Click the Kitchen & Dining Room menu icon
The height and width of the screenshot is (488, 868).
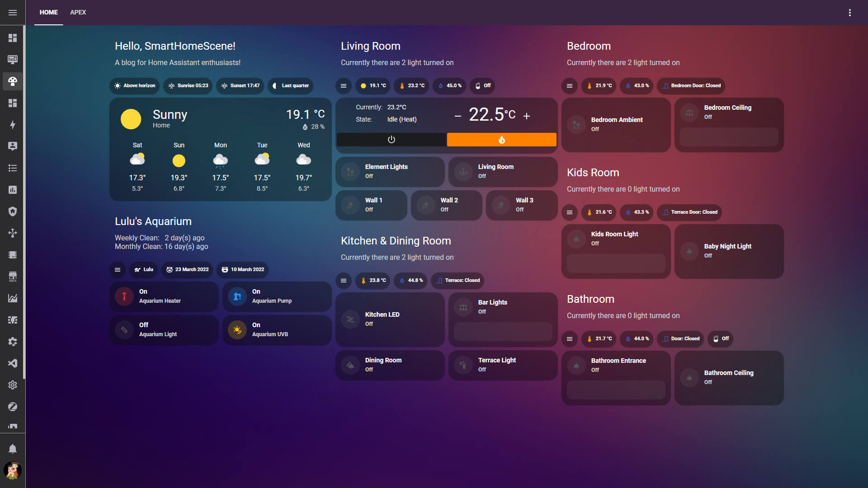(x=344, y=280)
